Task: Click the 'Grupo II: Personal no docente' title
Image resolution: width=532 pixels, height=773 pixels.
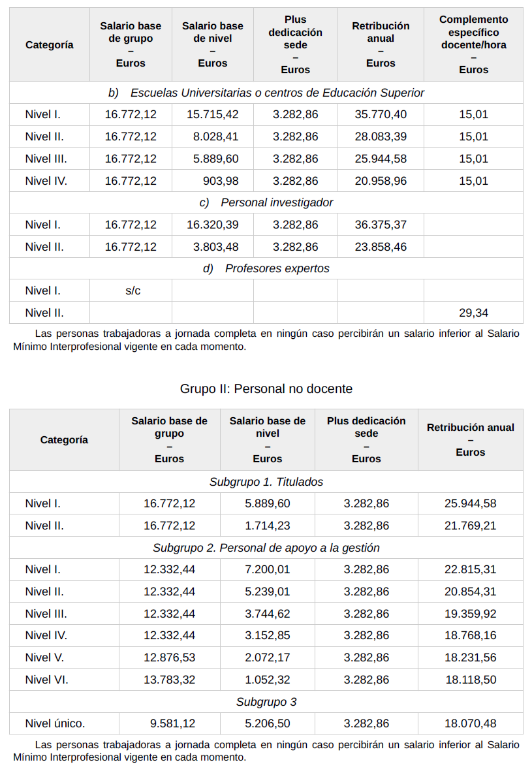Action: point(266,389)
